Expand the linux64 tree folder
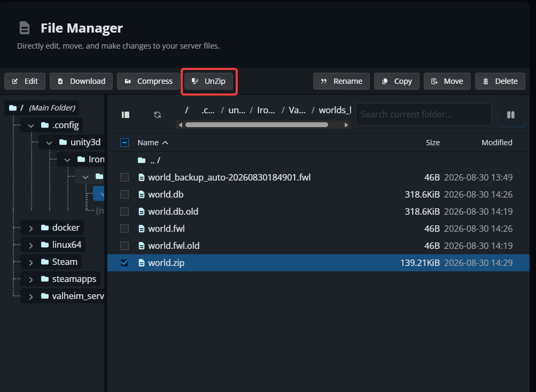536x392 pixels. 31,245
